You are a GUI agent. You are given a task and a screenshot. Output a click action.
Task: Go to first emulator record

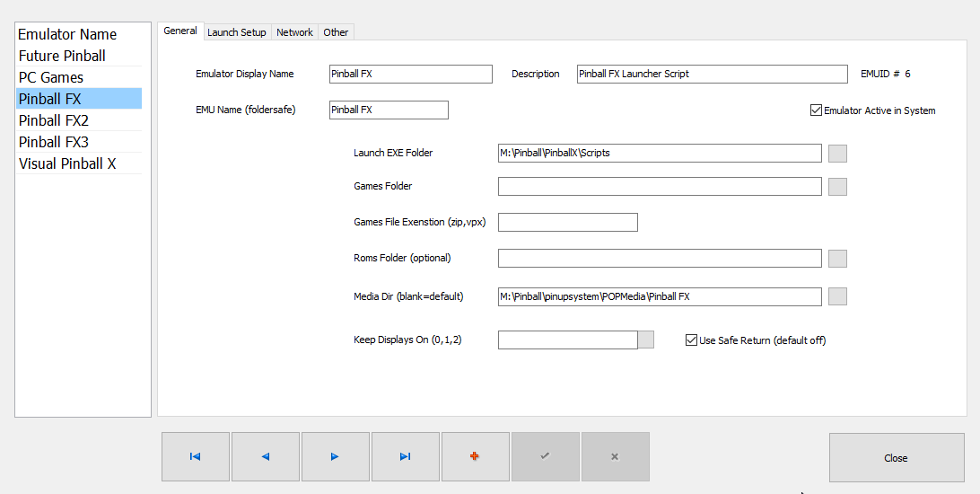click(x=196, y=456)
